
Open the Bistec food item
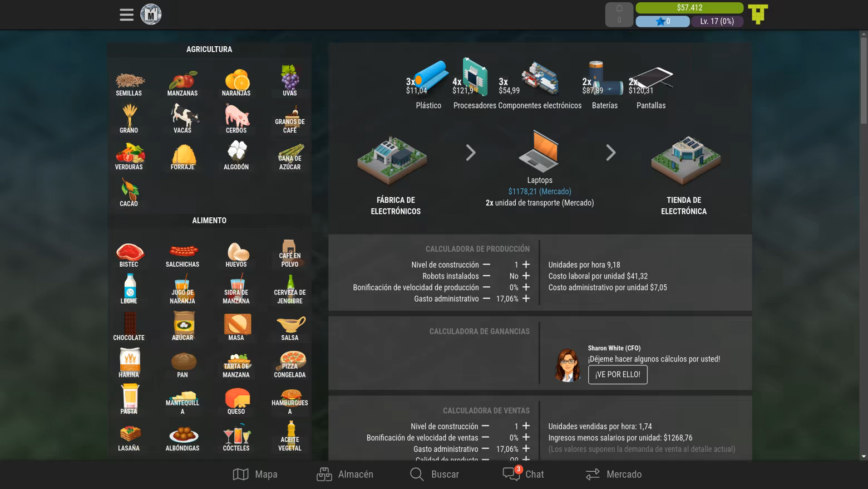[x=129, y=255]
